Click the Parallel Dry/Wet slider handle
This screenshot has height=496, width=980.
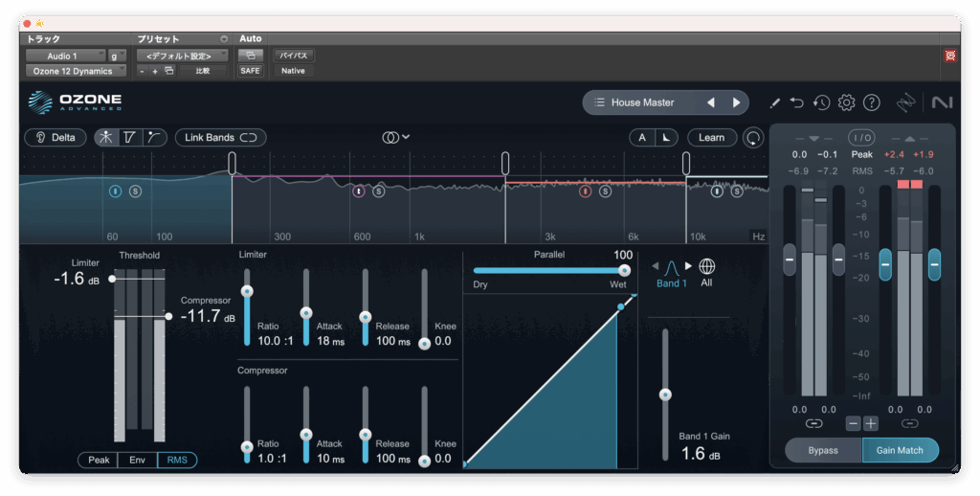[x=625, y=270]
